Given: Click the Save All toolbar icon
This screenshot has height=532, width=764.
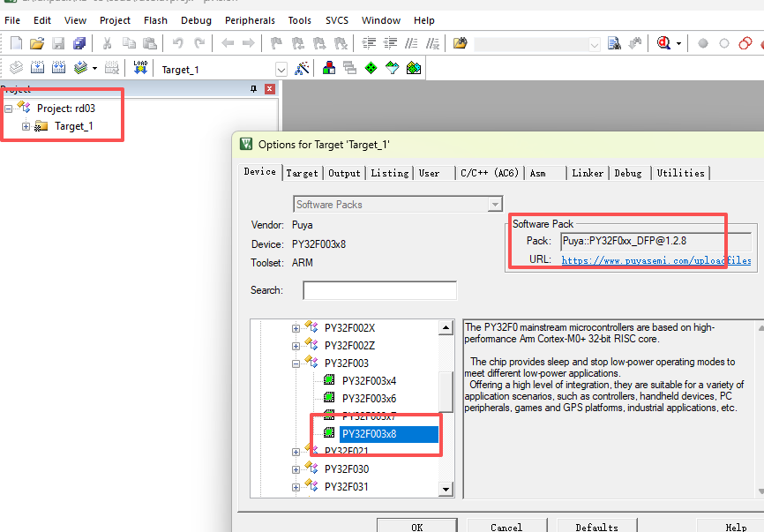Looking at the screenshot, I should click(79, 43).
